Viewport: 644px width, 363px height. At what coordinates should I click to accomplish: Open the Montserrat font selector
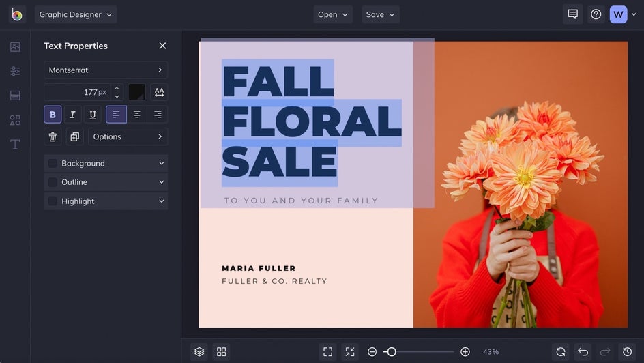click(x=106, y=70)
